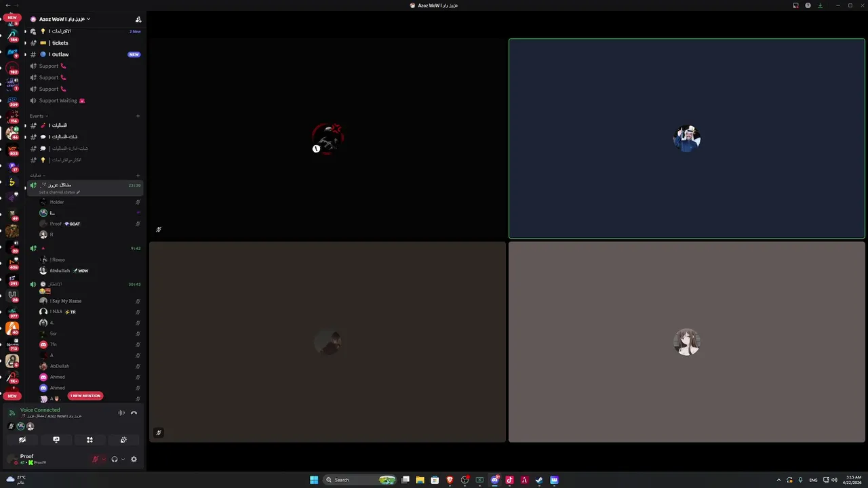Select user ! NAS with TR tag
868x488 pixels.
tap(90, 312)
